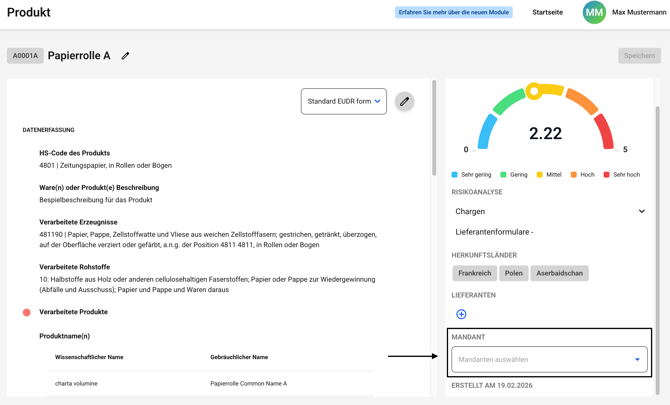Click the pencil icon beside Papierrolle A title
Viewport: 670px width, 405px height.
click(125, 56)
